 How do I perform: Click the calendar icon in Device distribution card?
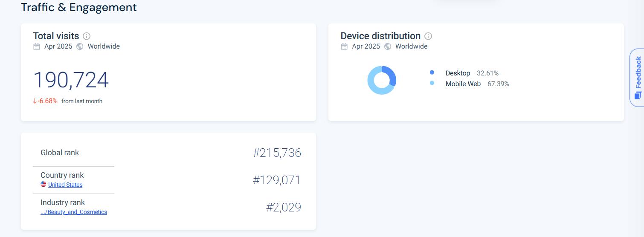point(344,46)
